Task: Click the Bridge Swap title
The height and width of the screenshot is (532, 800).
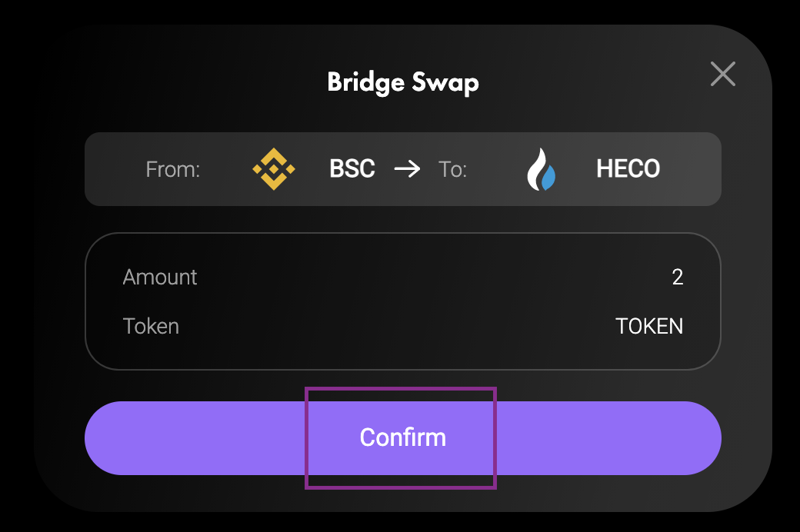Action: [x=403, y=82]
